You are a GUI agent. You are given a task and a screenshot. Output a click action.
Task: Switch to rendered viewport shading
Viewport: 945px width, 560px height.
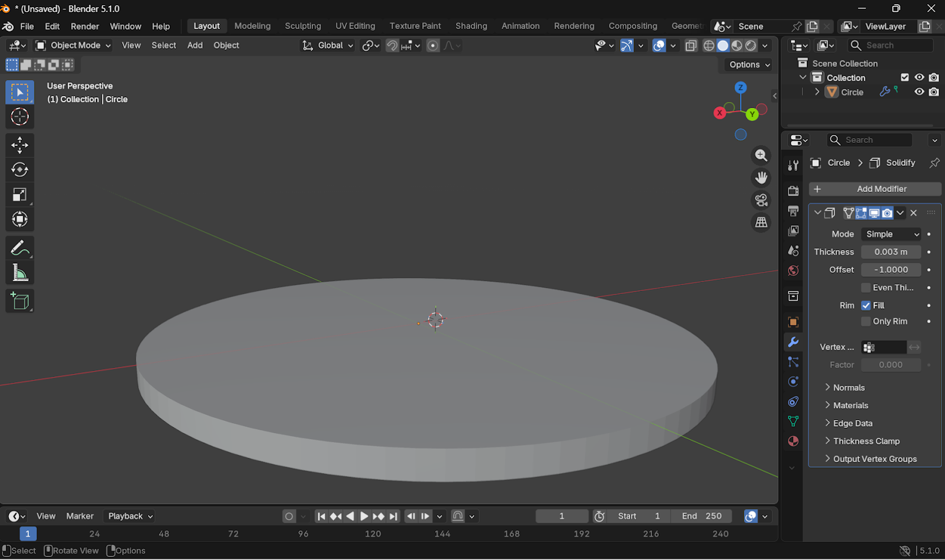point(751,46)
